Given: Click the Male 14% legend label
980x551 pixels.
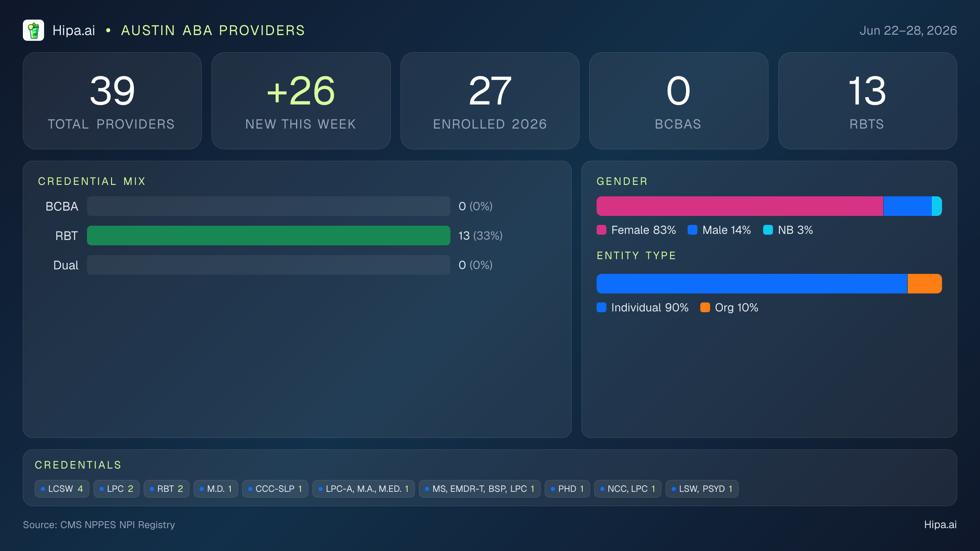Looking at the screenshot, I should click(727, 230).
